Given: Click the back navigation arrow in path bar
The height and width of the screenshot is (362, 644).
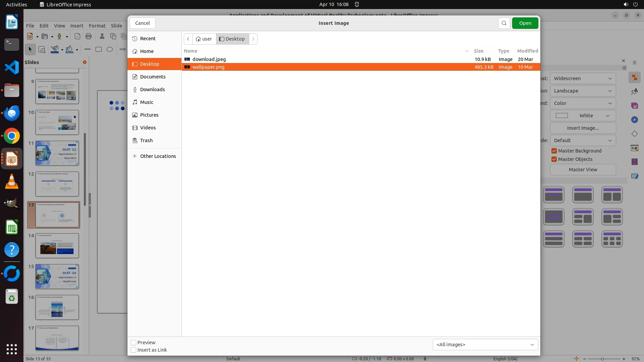Looking at the screenshot, I should [188, 39].
